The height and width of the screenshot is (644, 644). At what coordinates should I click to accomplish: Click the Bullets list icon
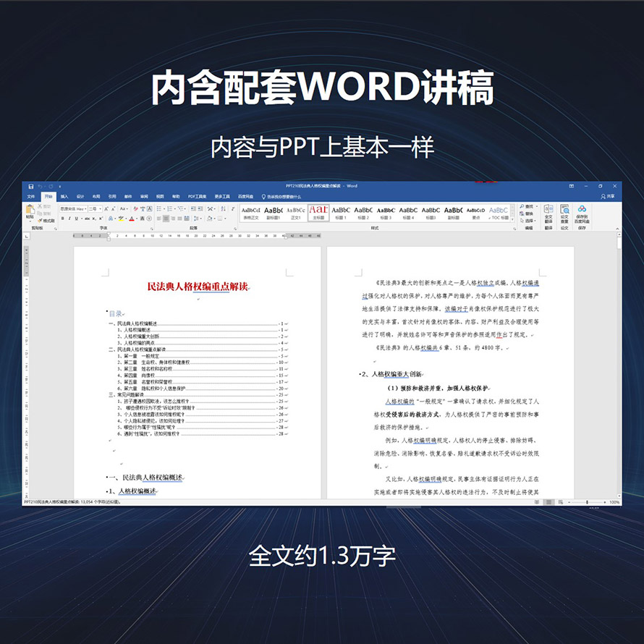[x=159, y=209]
